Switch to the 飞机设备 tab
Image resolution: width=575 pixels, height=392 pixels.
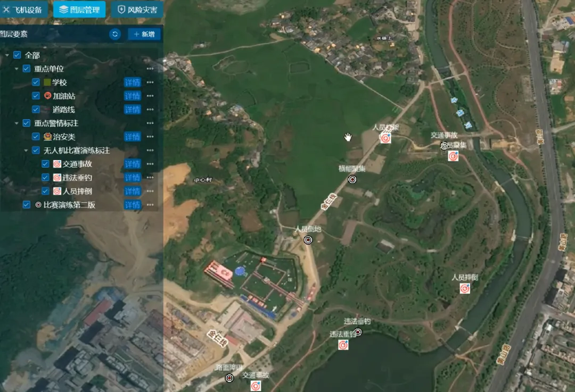coord(23,9)
